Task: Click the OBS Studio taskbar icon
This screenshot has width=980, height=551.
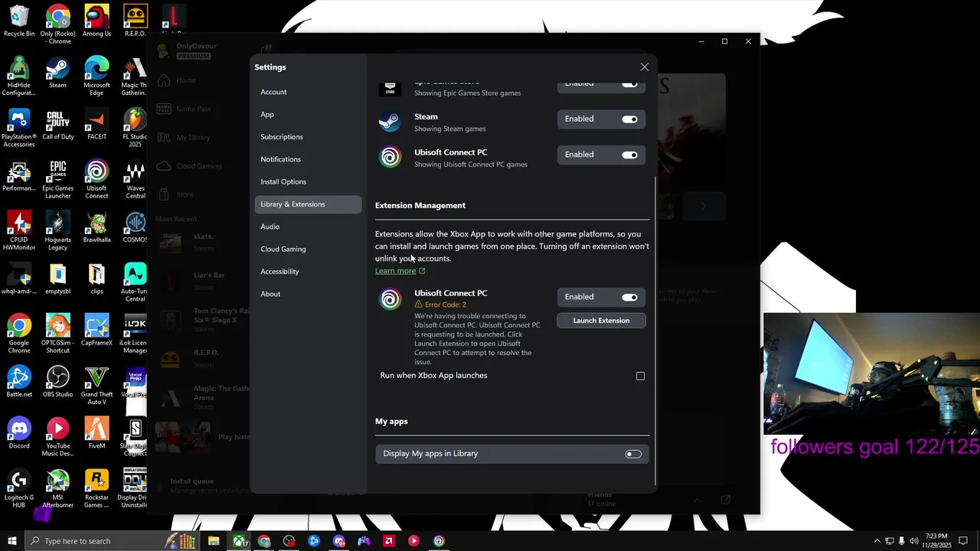Action: click(289, 541)
